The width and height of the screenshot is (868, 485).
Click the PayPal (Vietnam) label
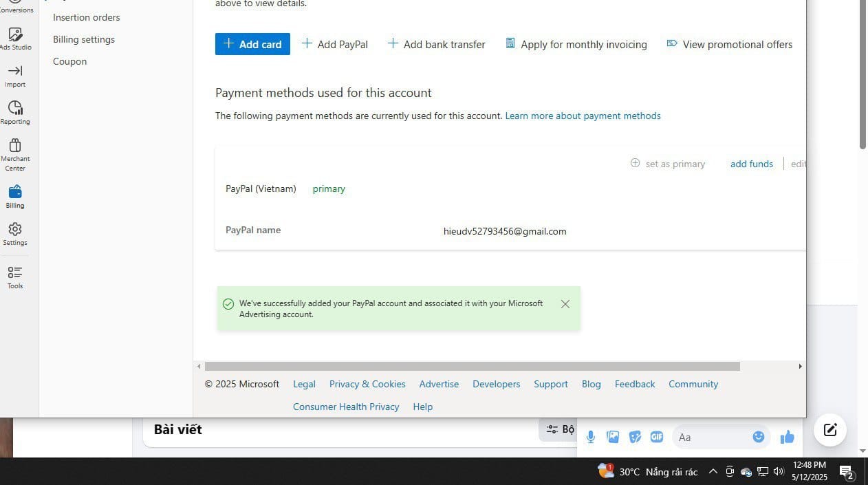click(x=261, y=188)
